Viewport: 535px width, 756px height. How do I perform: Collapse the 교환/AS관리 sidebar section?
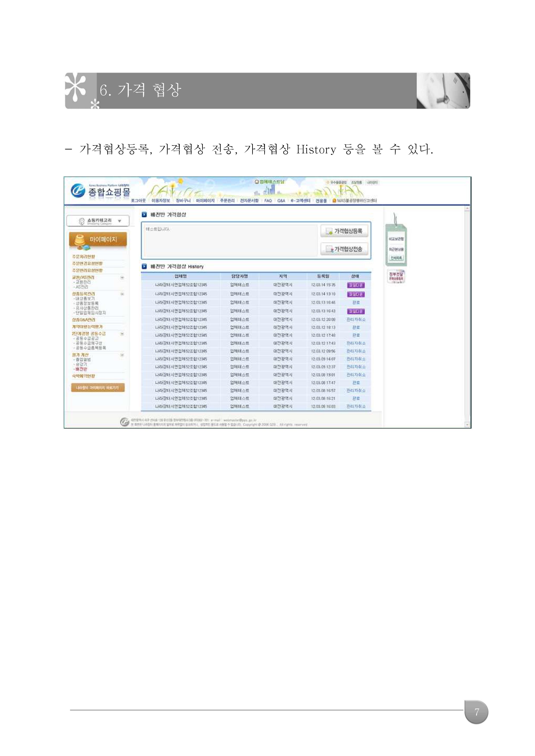[122, 278]
